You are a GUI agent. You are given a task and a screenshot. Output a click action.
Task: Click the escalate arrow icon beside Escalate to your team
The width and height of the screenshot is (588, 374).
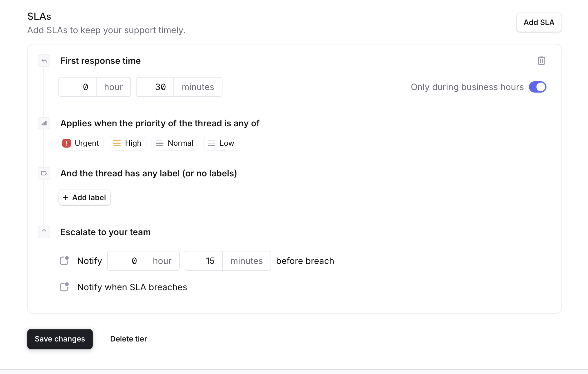(x=44, y=232)
